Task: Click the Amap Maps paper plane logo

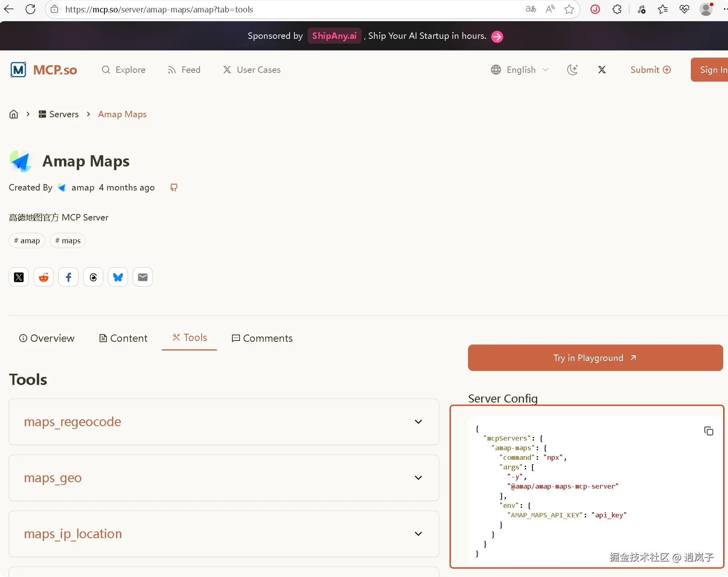Action: tap(20, 161)
